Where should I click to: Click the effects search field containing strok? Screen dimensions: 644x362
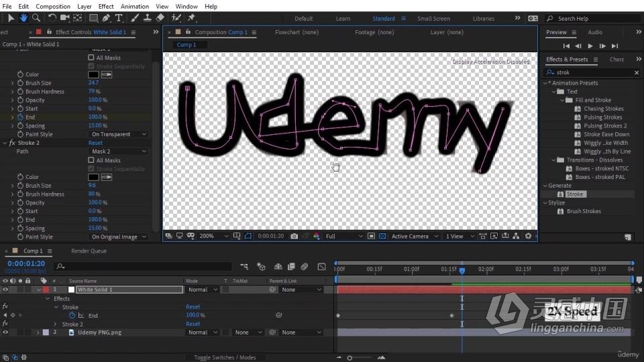pos(593,72)
